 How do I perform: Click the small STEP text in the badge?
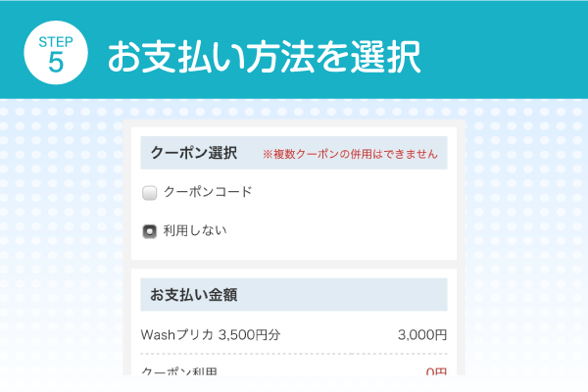point(55,41)
